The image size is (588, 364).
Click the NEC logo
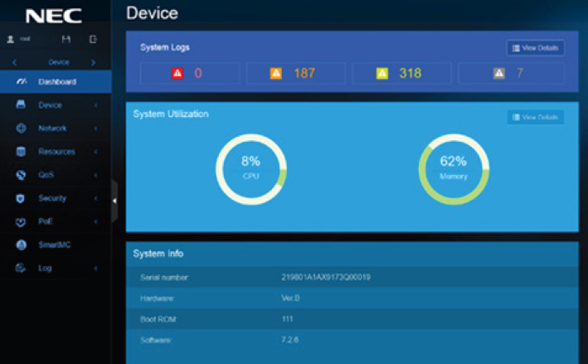point(54,16)
